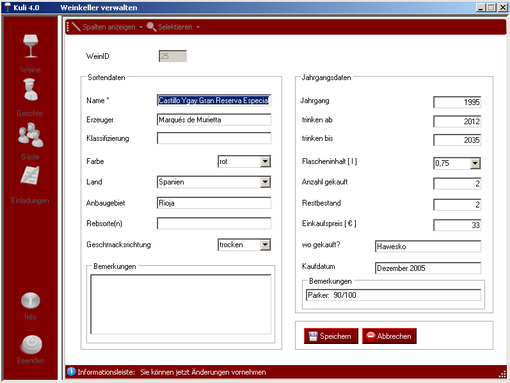
Task: Click the Selektieren magnifier icon
Action: click(x=152, y=27)
